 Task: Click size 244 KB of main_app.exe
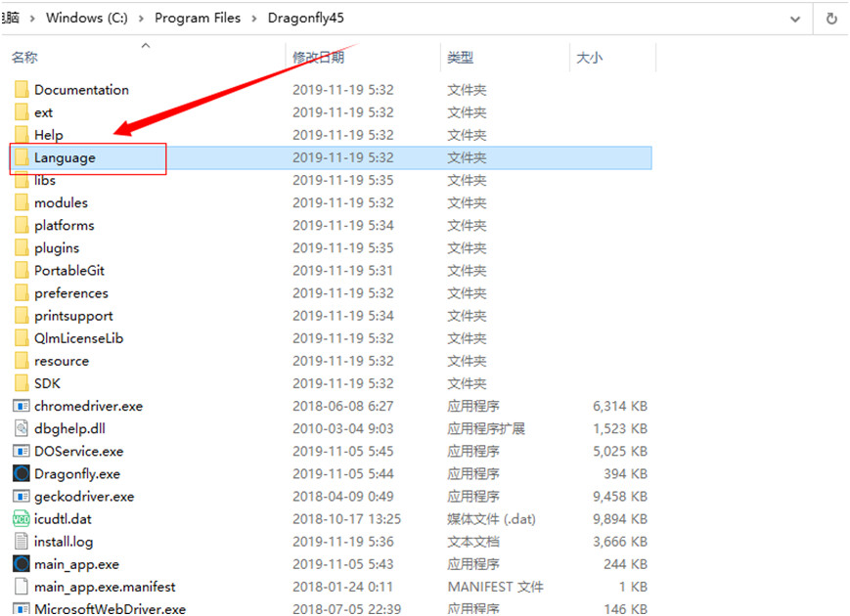point(626,564)
